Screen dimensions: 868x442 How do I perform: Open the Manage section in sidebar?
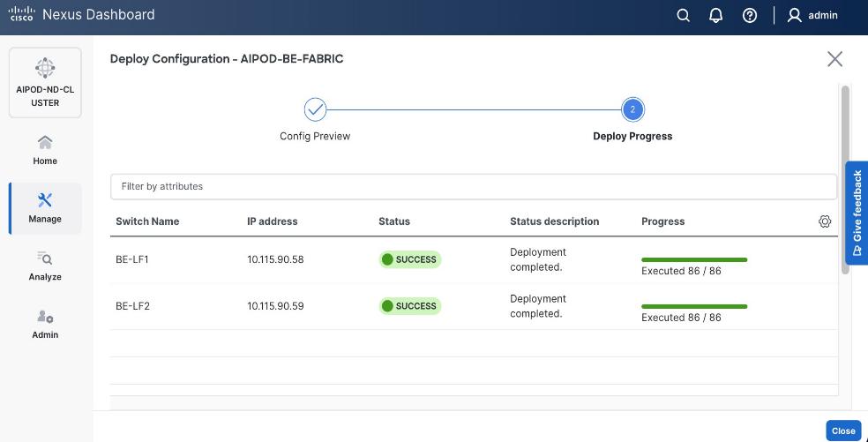(x=45, y=208)
